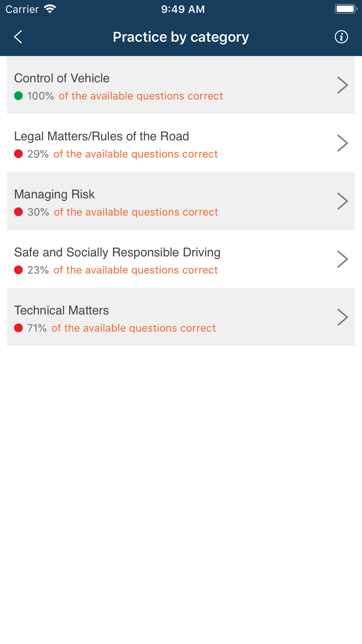The width and height of the screenshot is (362, 644).
Task: Click the red dot beside 71% score
Action: [x=18, y=328]
